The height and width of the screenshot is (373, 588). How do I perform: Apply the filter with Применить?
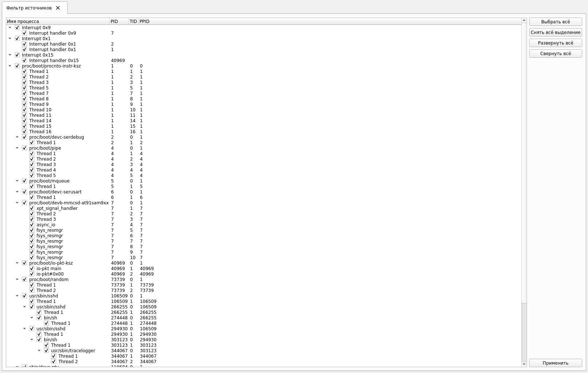(x=555, y=363)
